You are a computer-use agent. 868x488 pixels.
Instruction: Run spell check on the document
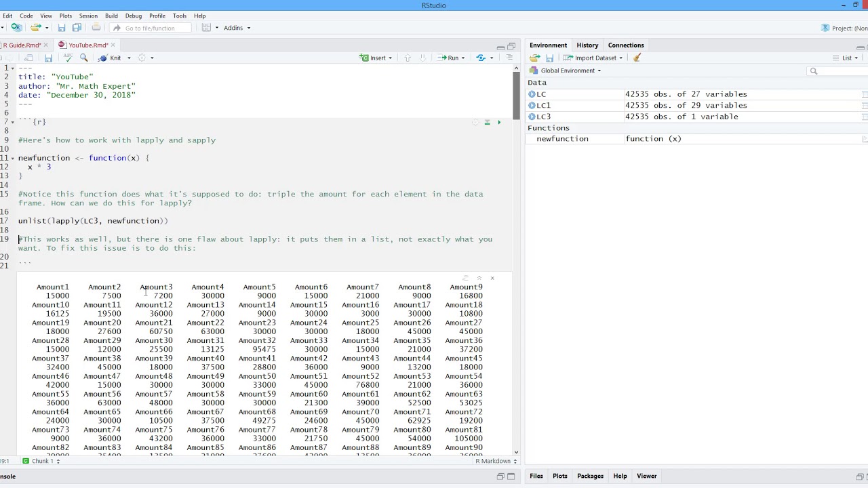(68, 58)
